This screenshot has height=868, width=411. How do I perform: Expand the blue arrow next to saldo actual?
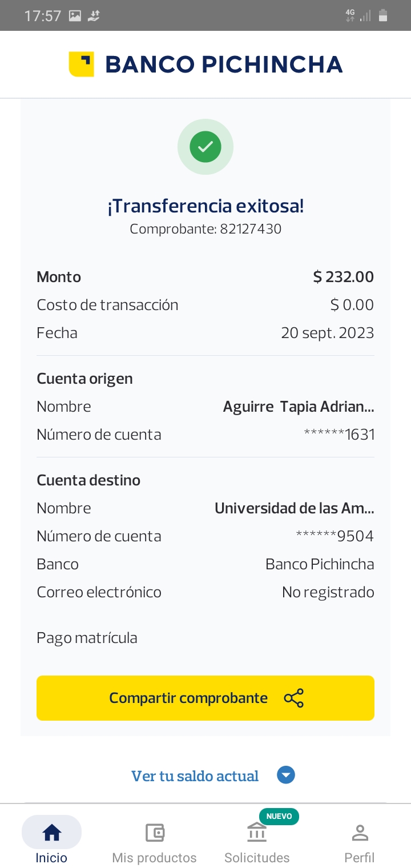pos(286,775)
